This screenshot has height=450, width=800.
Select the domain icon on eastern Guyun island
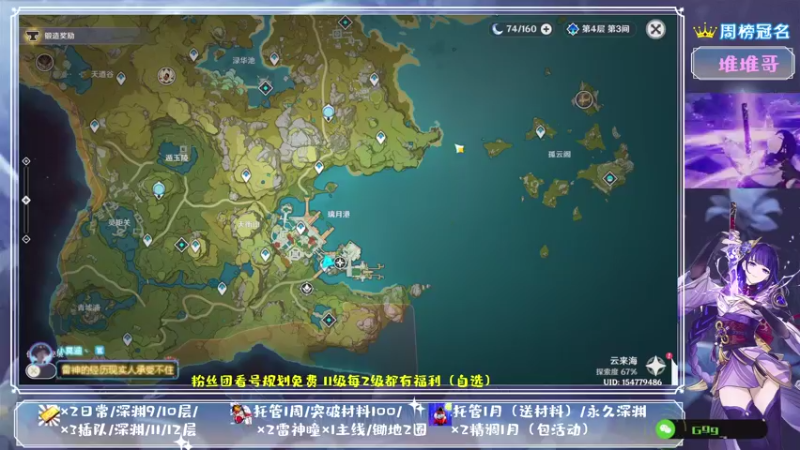coord(610,178)
